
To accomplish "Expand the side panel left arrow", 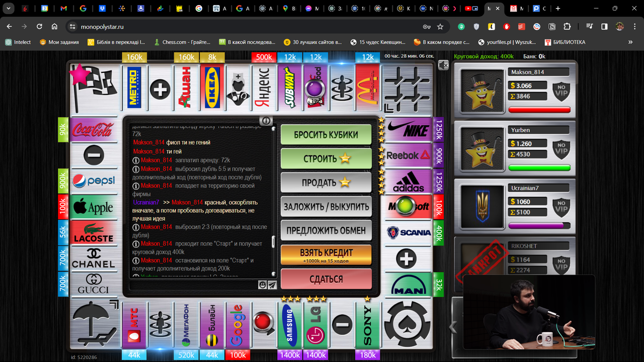I will point(453,327).
